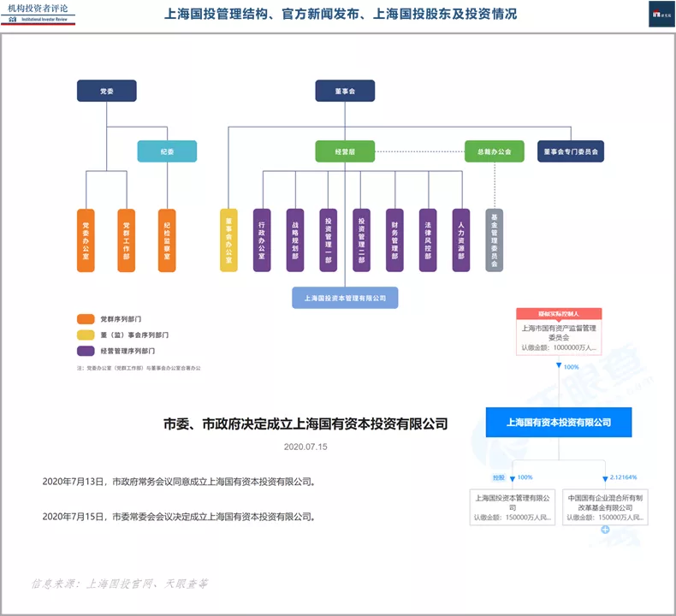Click the purple 人力资源部 box
This screenshot has height=616, width=676.
[461, 240]
